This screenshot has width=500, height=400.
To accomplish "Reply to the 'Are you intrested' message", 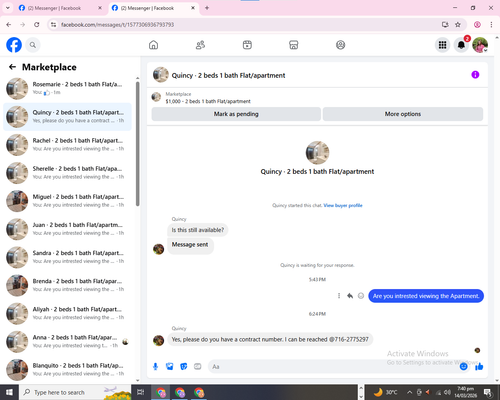I will [350, 296].
